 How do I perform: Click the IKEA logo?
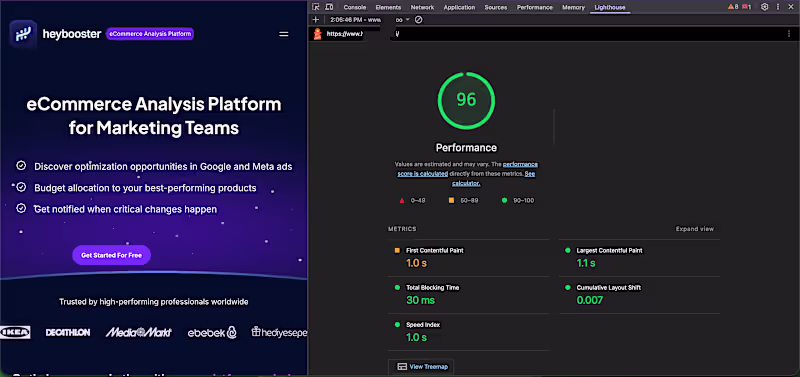click(15, 332)
